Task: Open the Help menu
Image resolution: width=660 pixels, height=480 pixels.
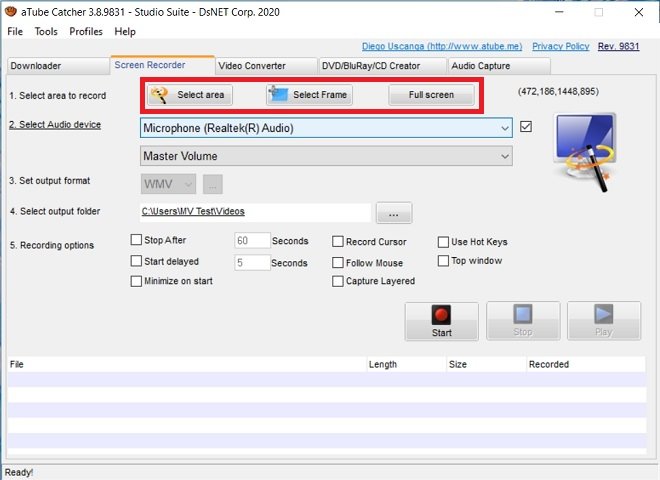Action: [x=125, y=32]
